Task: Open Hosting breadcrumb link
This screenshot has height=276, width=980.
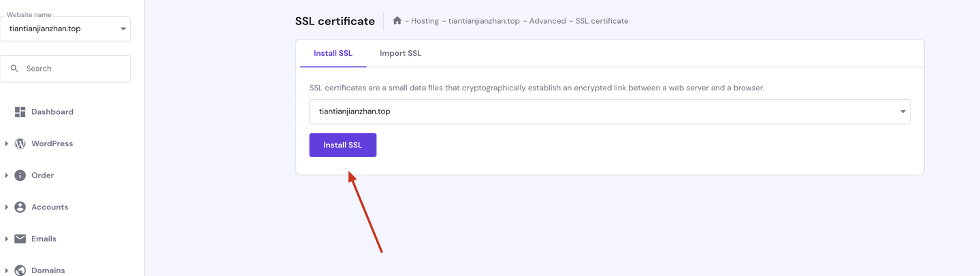Action: click(425, 21)
